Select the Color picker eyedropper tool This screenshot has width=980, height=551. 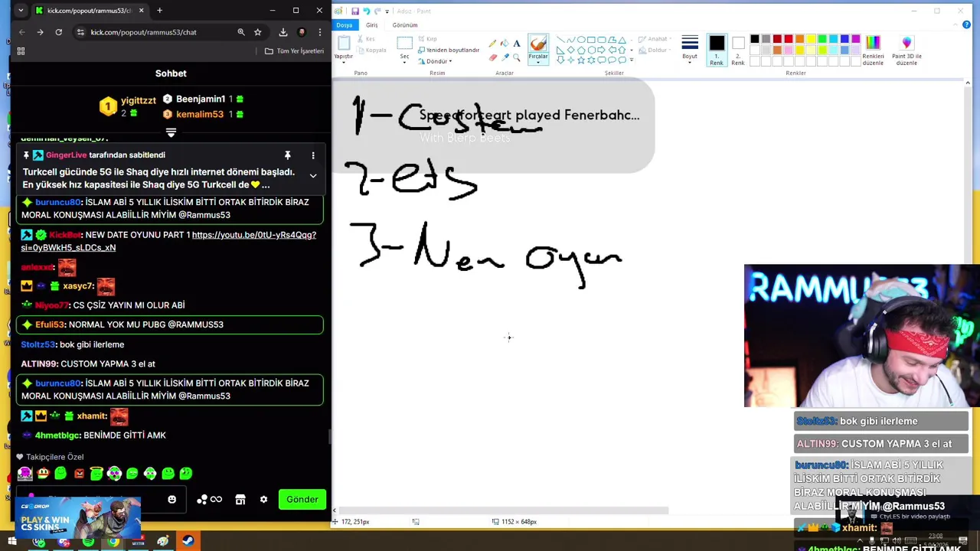pyautogui.click(x=505, y=57)
